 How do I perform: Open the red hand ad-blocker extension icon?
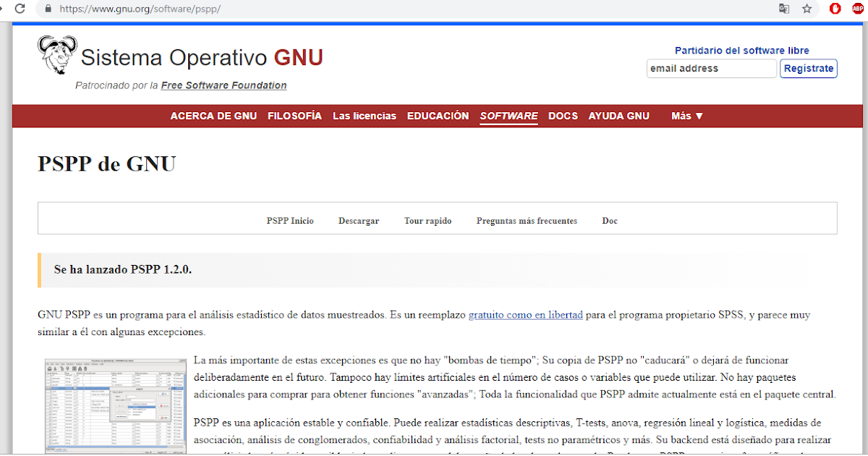(x=835, y=9)
